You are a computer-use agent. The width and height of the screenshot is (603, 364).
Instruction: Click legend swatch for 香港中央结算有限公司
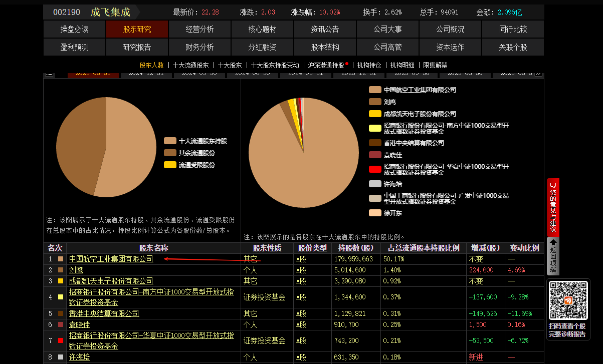click(375, 143)
